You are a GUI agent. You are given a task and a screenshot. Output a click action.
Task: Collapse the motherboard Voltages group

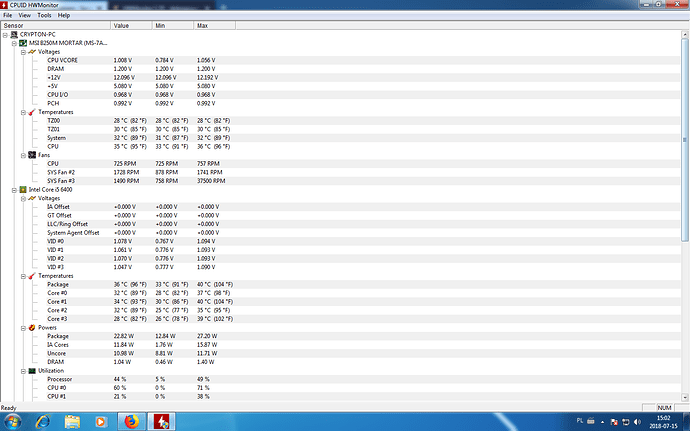click(x=23, y=51)
